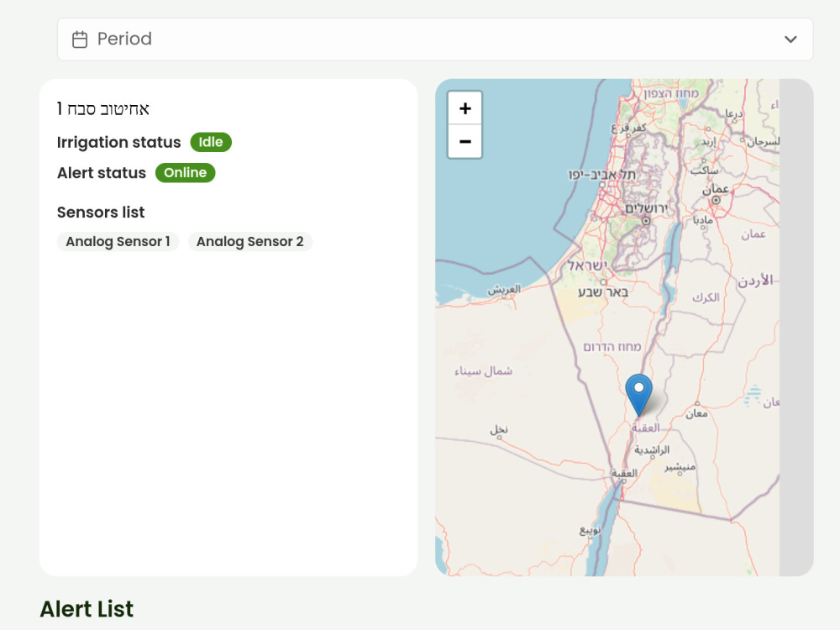Click the الأردن country label on map

click(x=755, y=281)
